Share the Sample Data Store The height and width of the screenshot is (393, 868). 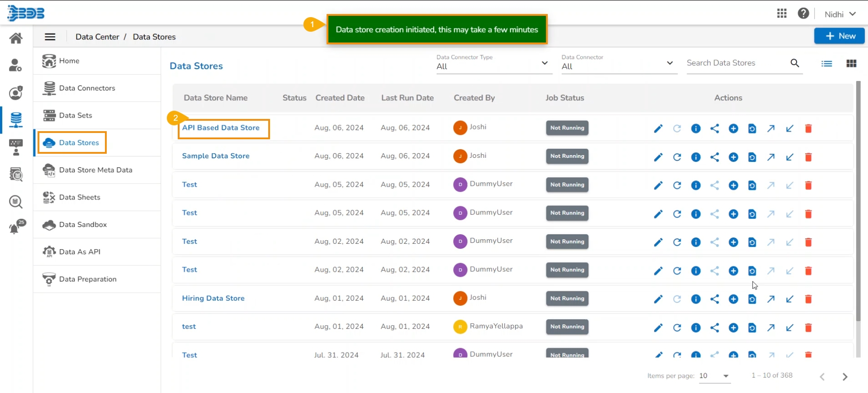point(715,157)
